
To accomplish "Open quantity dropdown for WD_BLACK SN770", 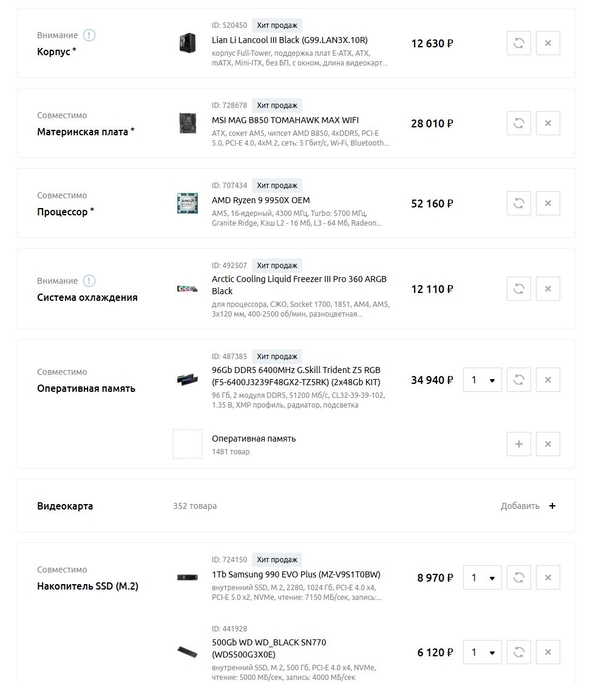I will (x=482, y=652).
